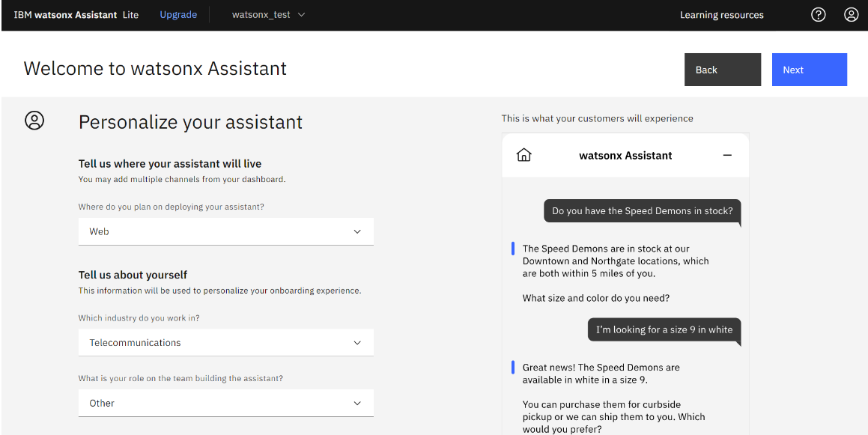Image resolution: width=868 pixels, height=435 pixels.
Task: Minimize the watsonx Assistant chat preview
Action: (x=727, y=155)
